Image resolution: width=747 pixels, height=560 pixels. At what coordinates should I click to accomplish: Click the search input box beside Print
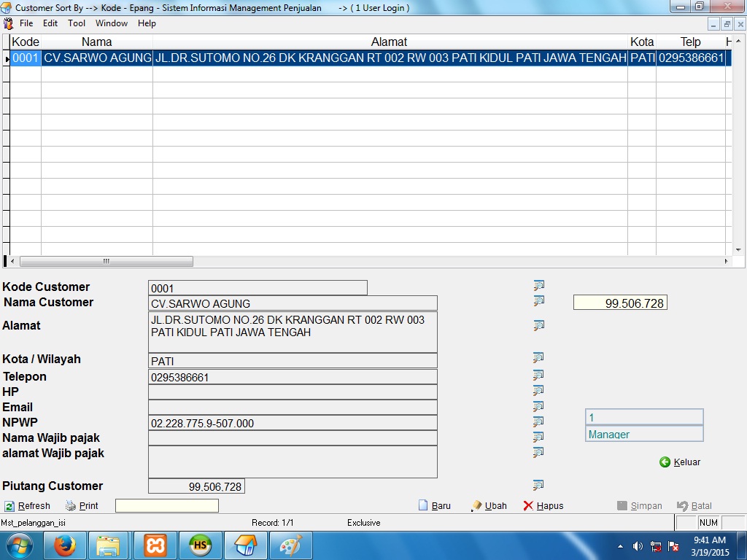pos(166,506)
